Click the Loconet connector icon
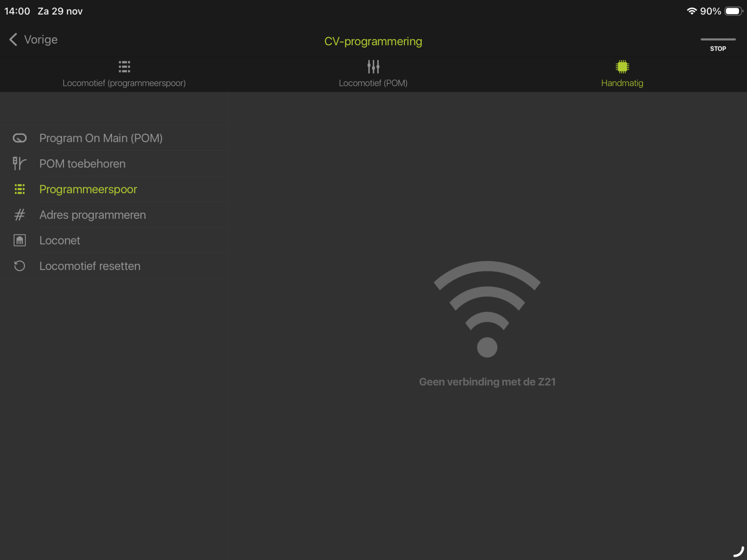The height and width of the screenshot is (560, 747). [x=20, y=241]
